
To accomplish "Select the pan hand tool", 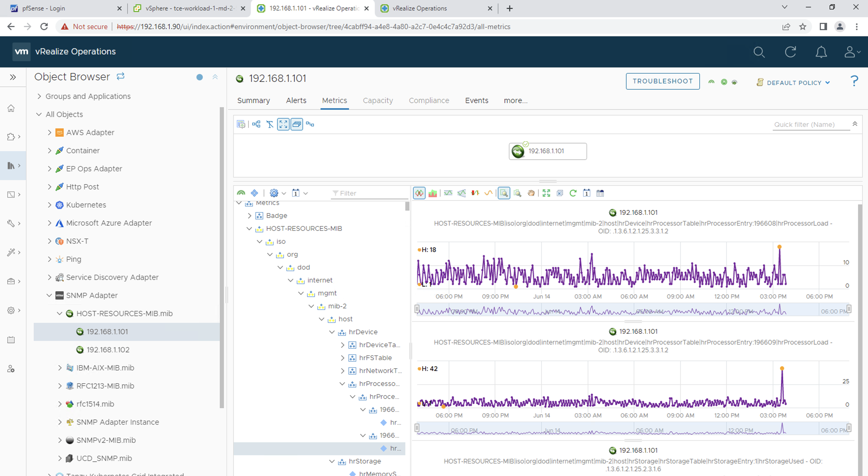I will coord(531,193).
